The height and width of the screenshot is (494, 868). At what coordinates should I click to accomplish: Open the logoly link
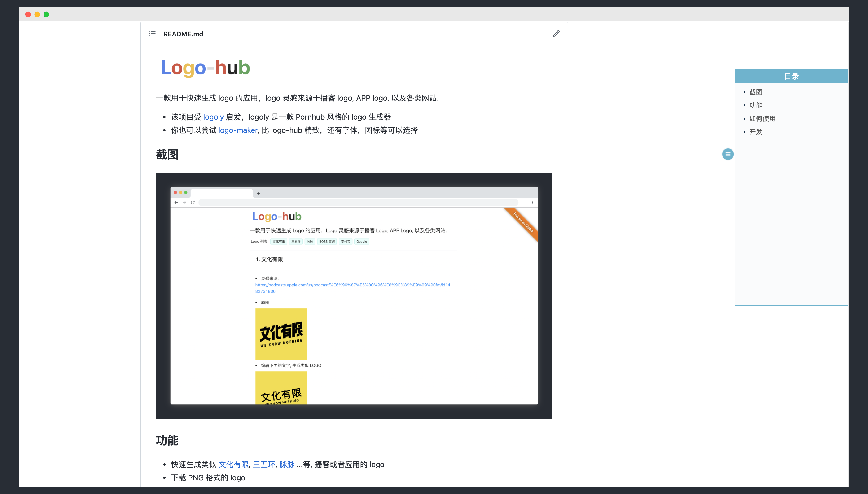[213, 117]
